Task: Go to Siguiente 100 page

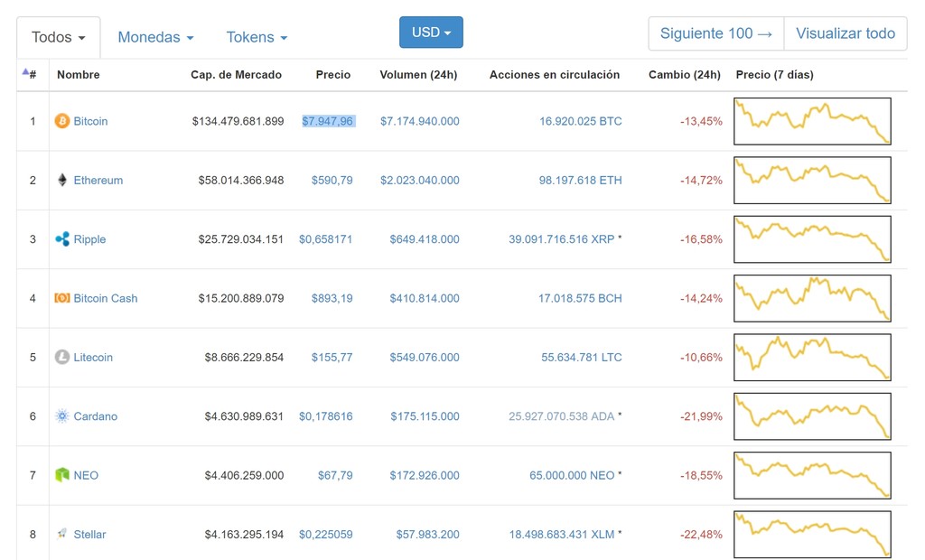Action: click(716, 33)
